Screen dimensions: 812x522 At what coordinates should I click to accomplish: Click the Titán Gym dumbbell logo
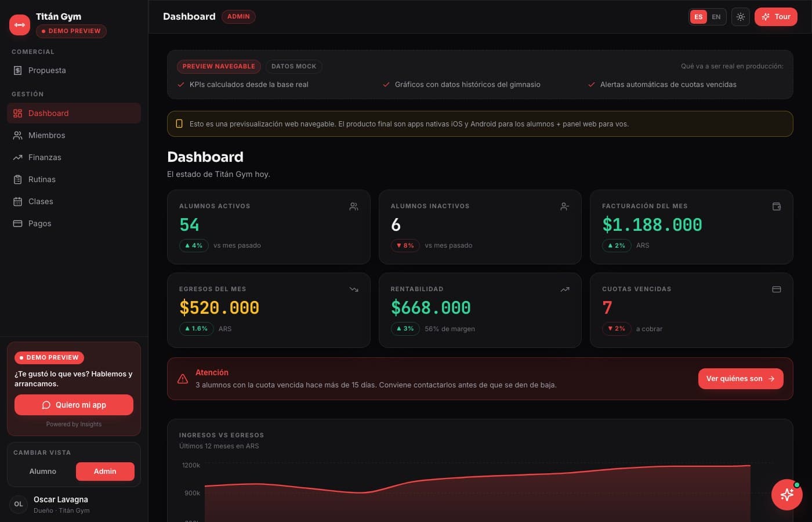point(20,24)
